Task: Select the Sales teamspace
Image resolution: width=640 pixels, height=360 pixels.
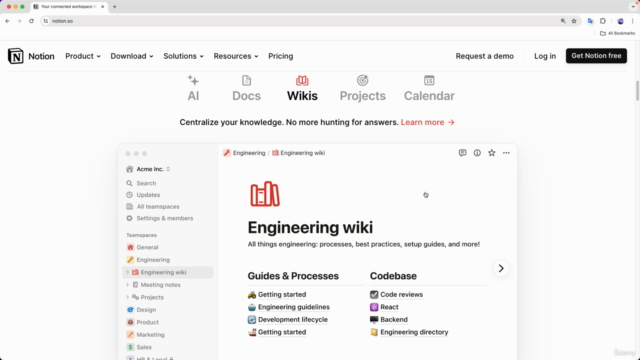Action: (139, 347)
